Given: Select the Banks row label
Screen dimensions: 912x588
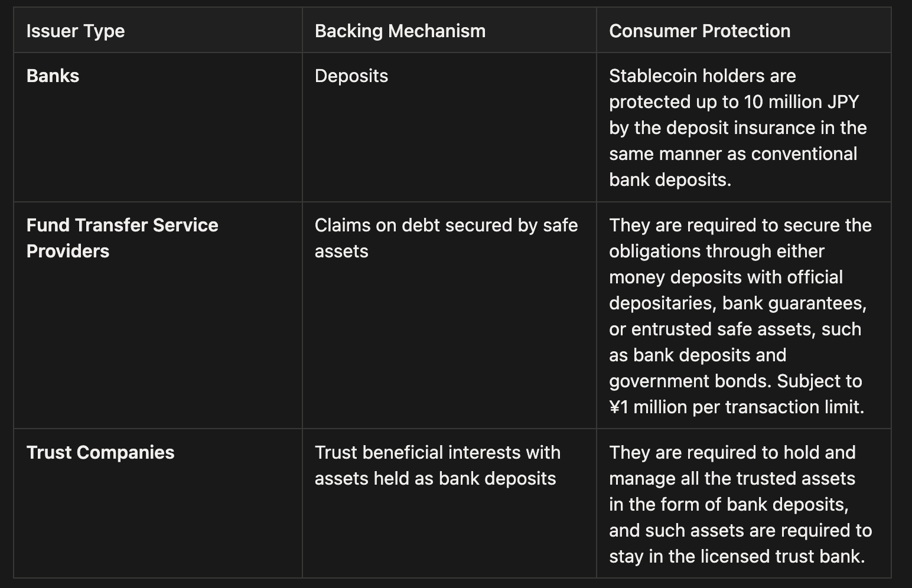Looking at the screenshot, I should point(53,76).
